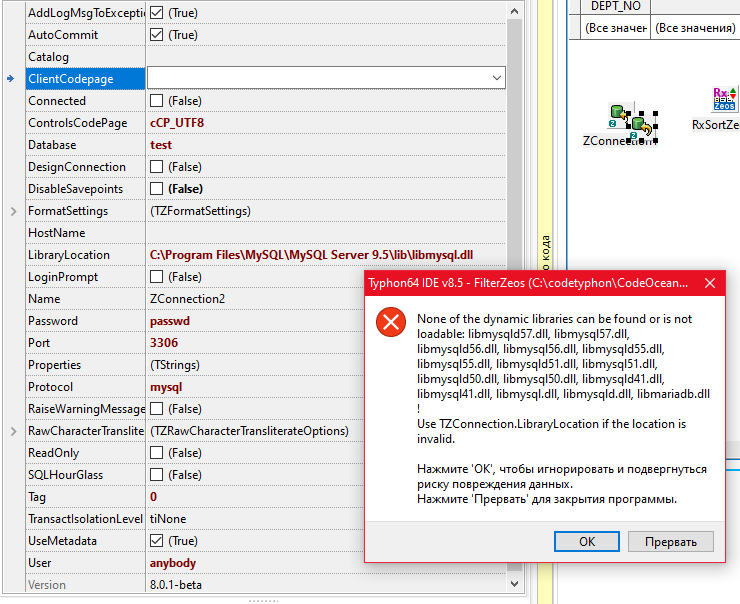Click the DEPT_NO column header
Screen dimensions: 740x604
[616, 6]
